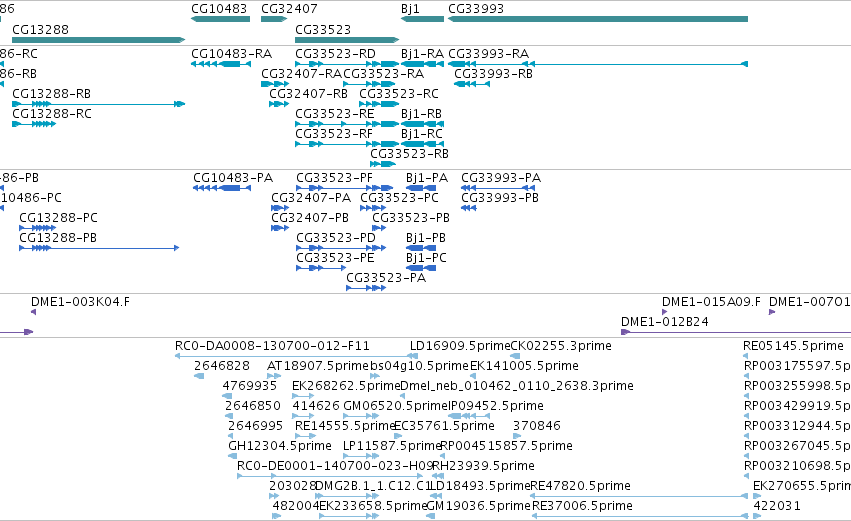Image resolution: width=851 pixels, height=521 pixels.
Task: Select the CG33993-PA protein label
Action: point(501,178)
